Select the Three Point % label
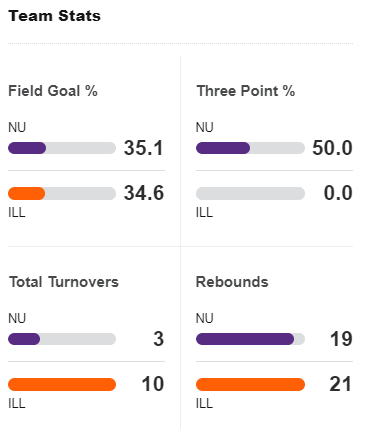Viewport: 367px width, 429px height. 246,91
